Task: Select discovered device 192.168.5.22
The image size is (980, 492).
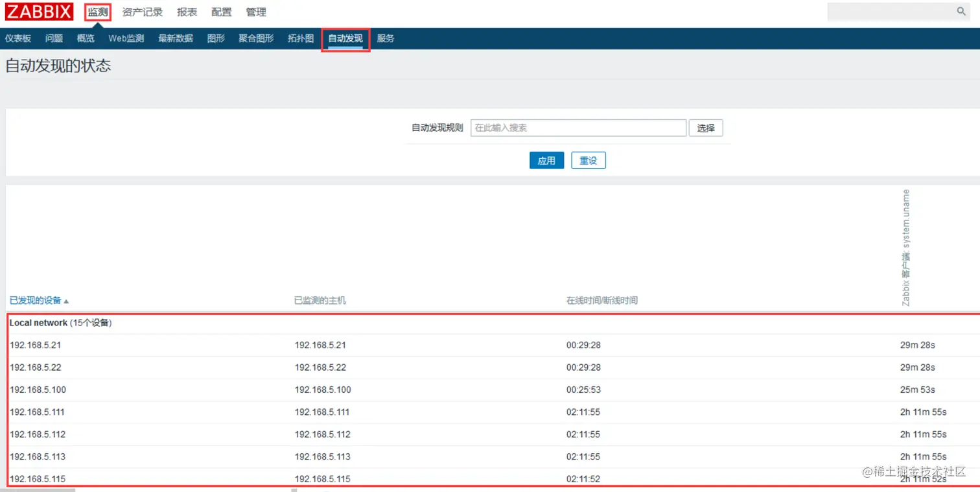Action: (x=35, y=367)
